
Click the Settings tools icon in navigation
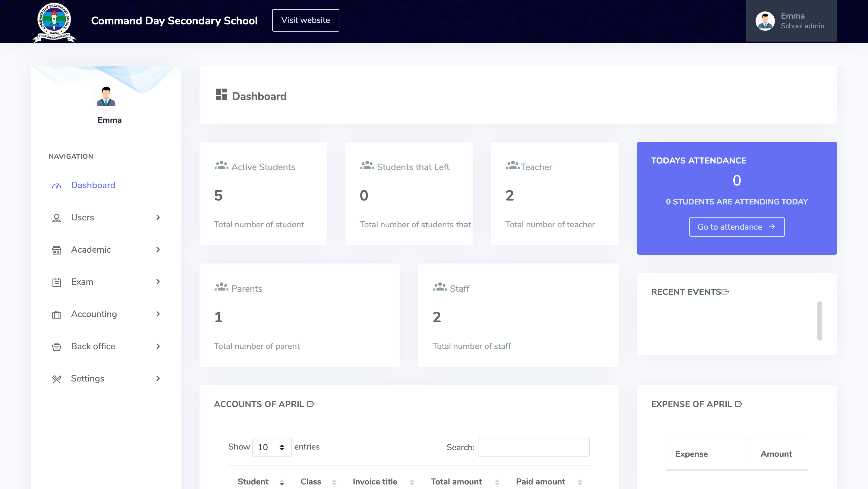(57, 379)
